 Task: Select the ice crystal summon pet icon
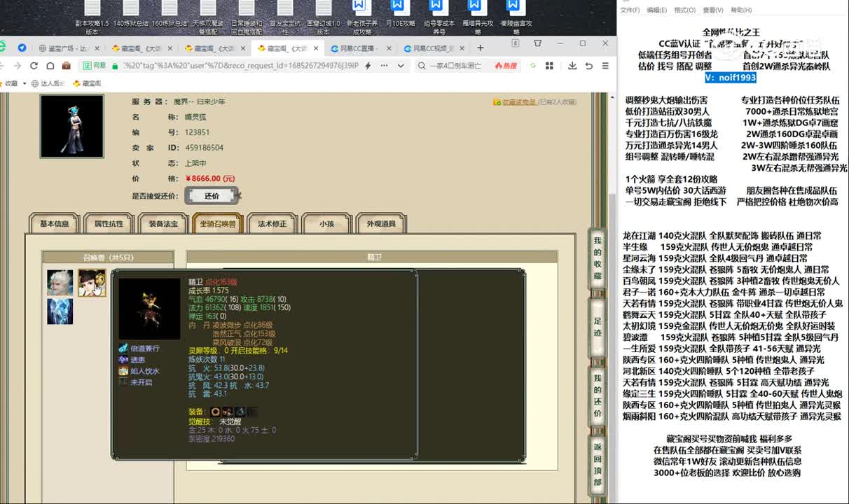click(x=60, y=311)
